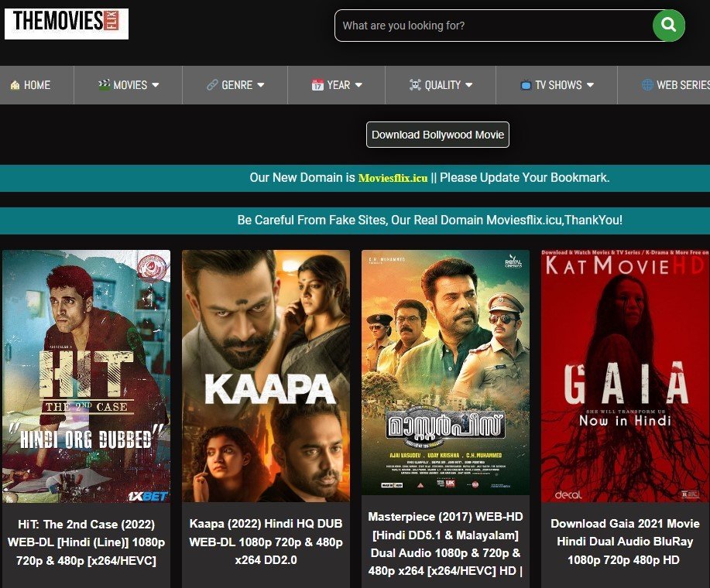Follow the yellow Moviesflix.icu domain link
Screen dimensions: 710x588
(393, 178)
